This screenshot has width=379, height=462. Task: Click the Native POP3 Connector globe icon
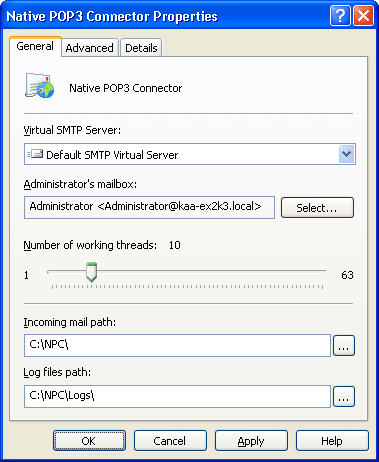pos(40,86)
